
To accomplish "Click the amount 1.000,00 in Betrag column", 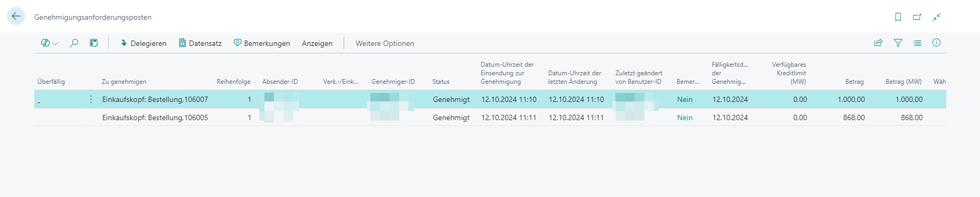I will coord(851,99).
